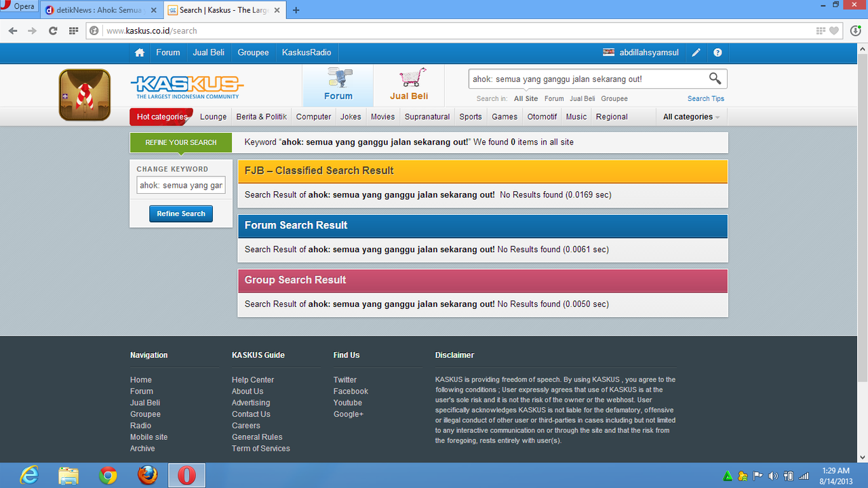868x488 pixels.
Task: Click the Change Keyword input field
Action: click(x=181, y=185)
